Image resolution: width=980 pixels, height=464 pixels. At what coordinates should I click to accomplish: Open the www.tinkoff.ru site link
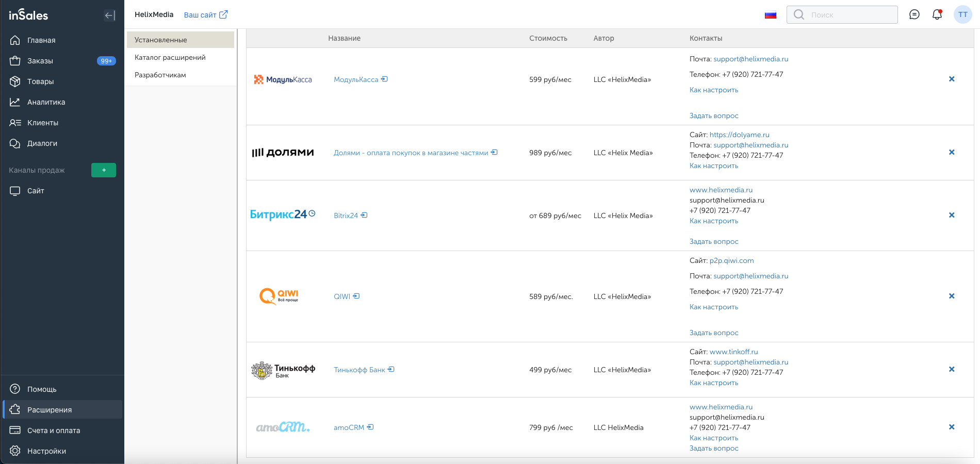733,352
